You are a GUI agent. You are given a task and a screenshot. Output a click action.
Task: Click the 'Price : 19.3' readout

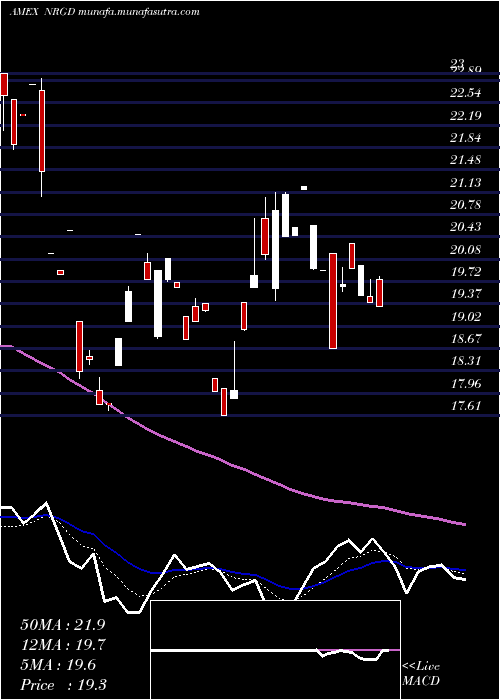click(x=63, y=685)
